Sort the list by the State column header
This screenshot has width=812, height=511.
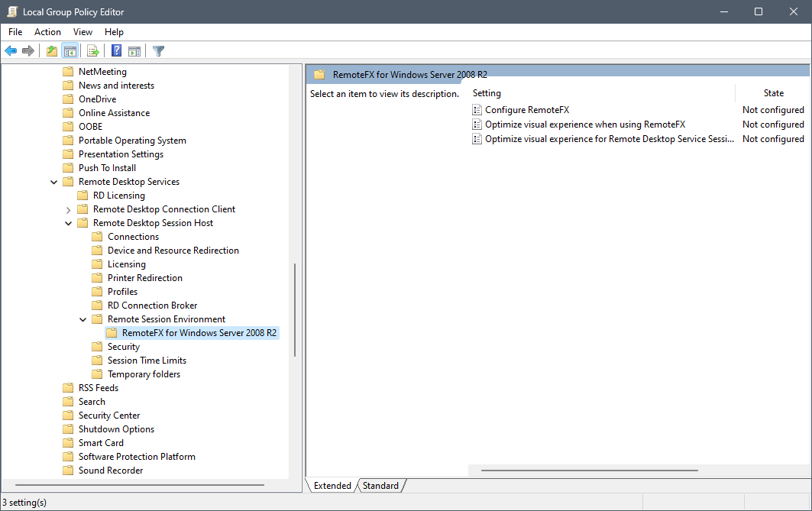[773, 93]
